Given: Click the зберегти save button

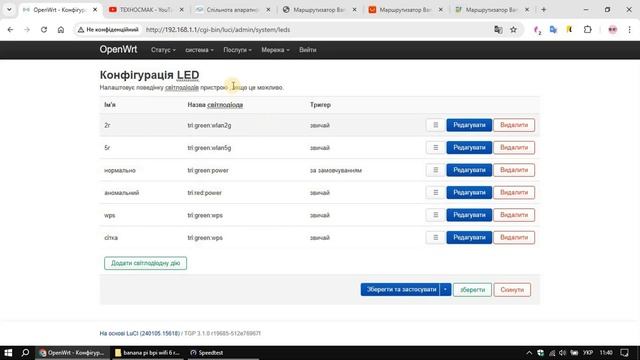Looking at the screenshot, I should click(472, 289).
